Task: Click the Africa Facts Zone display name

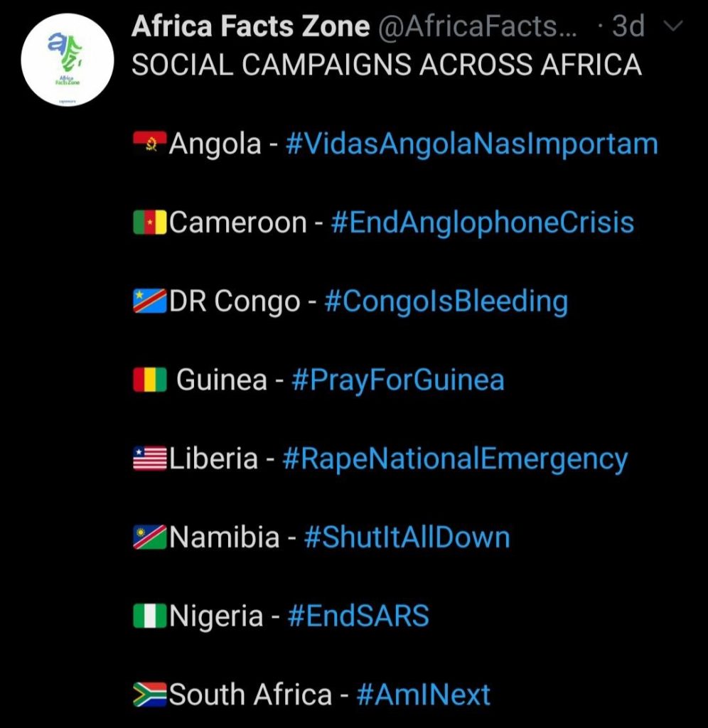Action: coord(250,26)
